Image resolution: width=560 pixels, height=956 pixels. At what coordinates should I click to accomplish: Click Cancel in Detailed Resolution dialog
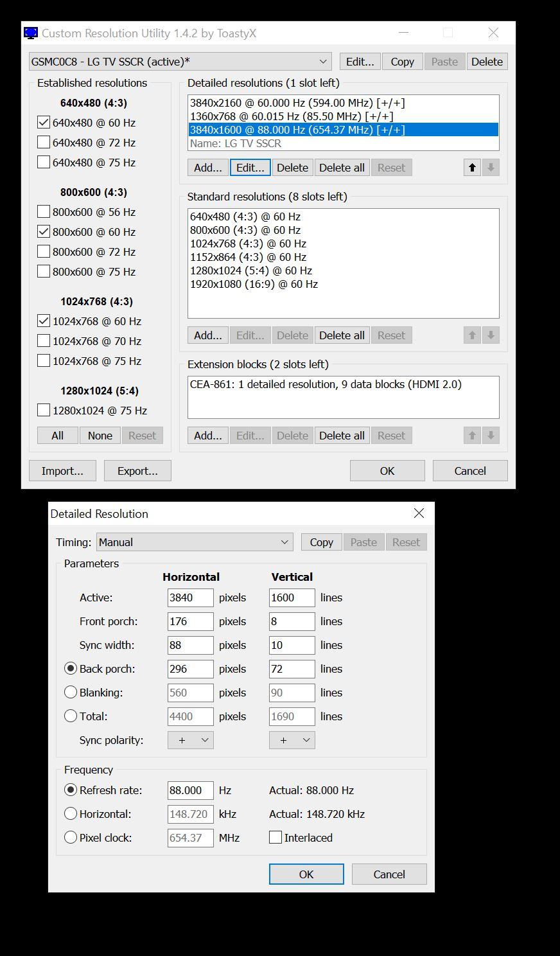[389, 874]
